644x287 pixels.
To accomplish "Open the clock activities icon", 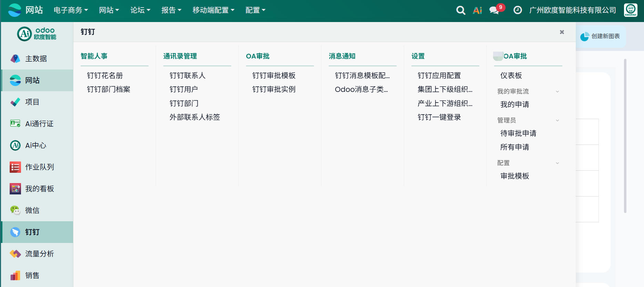I will [x=518, y=10].
